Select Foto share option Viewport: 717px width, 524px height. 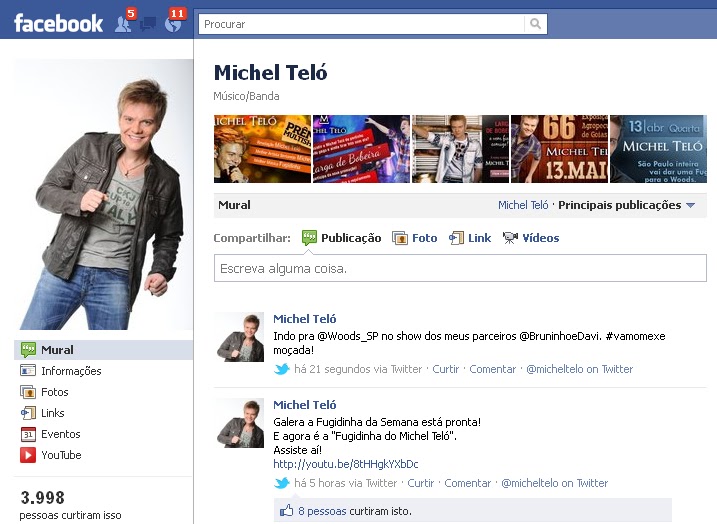(x=424, y=238)
